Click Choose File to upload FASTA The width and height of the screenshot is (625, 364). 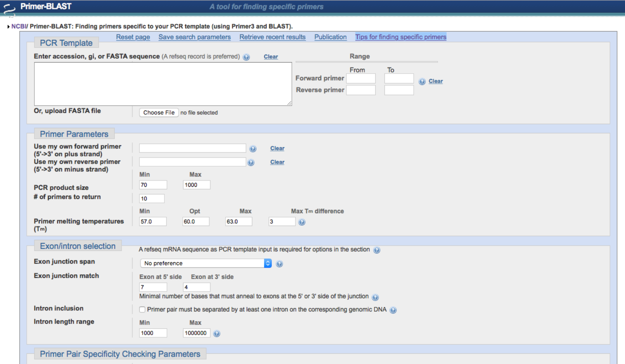tap(159, 112)
